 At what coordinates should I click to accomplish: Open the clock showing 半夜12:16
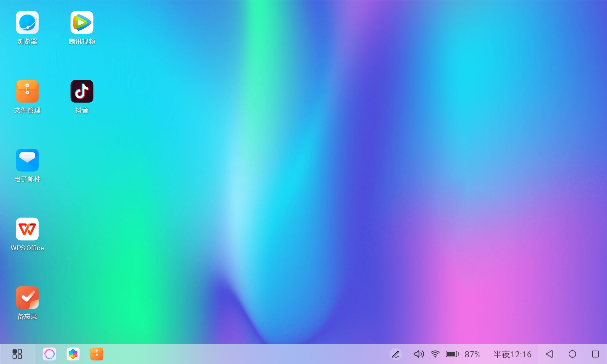[512, 354]
